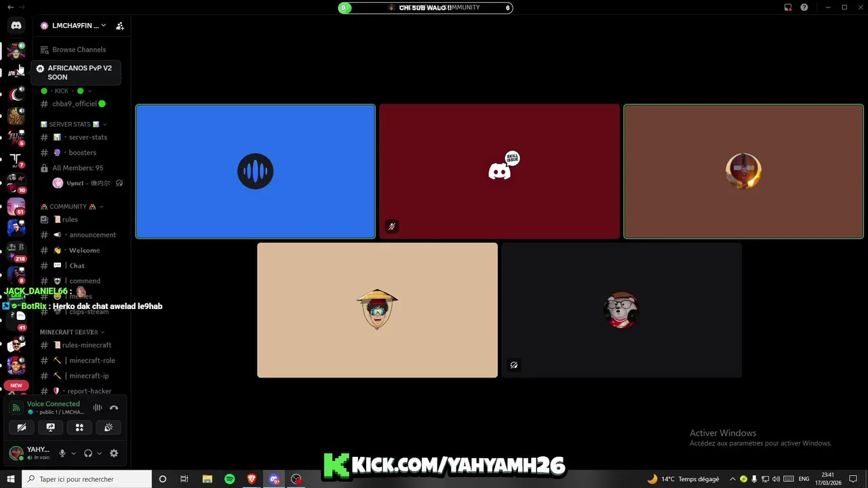Select the black bear-avatar participant tile
This screenshot has height=488, width=868.
[622, 310]
